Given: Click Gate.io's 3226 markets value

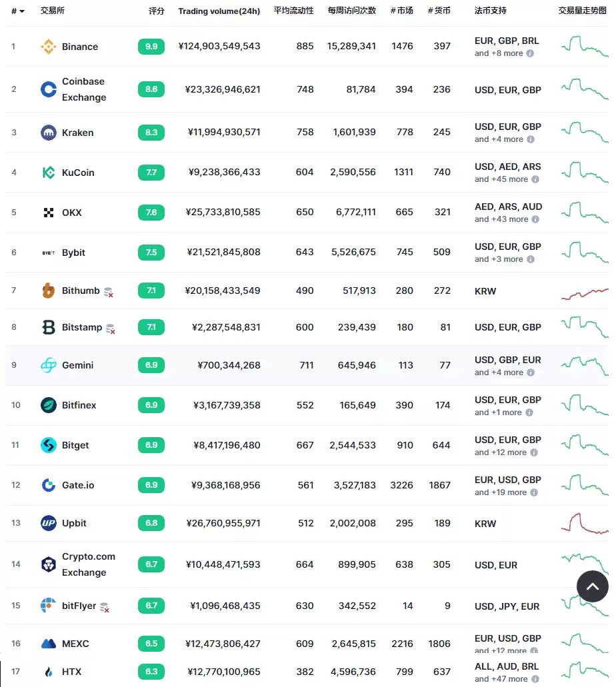Looking at the screenshot, I should (x=401, y=485).
